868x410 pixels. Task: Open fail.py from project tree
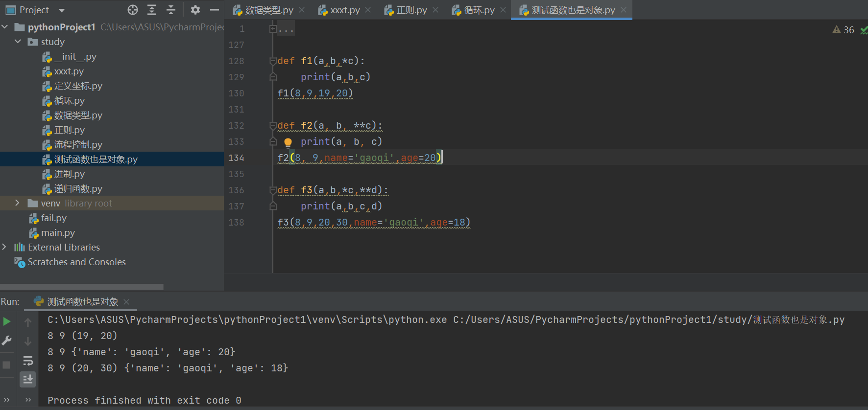click(x=48, y=218)
